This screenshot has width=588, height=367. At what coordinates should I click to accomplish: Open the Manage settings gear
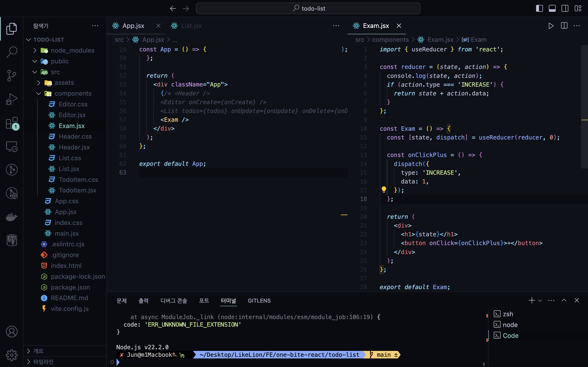pos(11,355)
